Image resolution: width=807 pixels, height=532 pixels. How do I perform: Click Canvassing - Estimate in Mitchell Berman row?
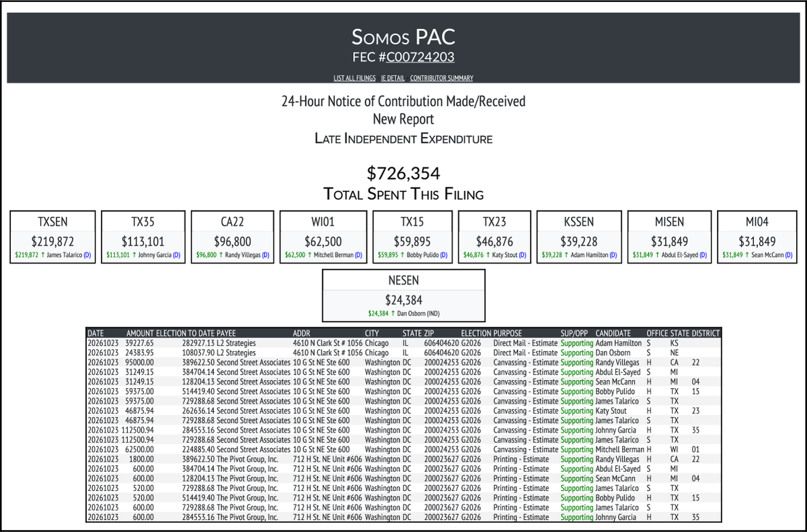pyautogui.click(x=525, y=449)
